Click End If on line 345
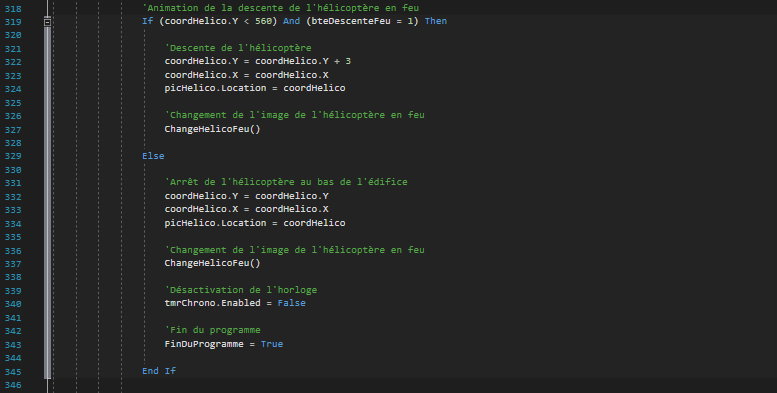The height and width of the screenshot is (393, 777). (x=159, y=371)
